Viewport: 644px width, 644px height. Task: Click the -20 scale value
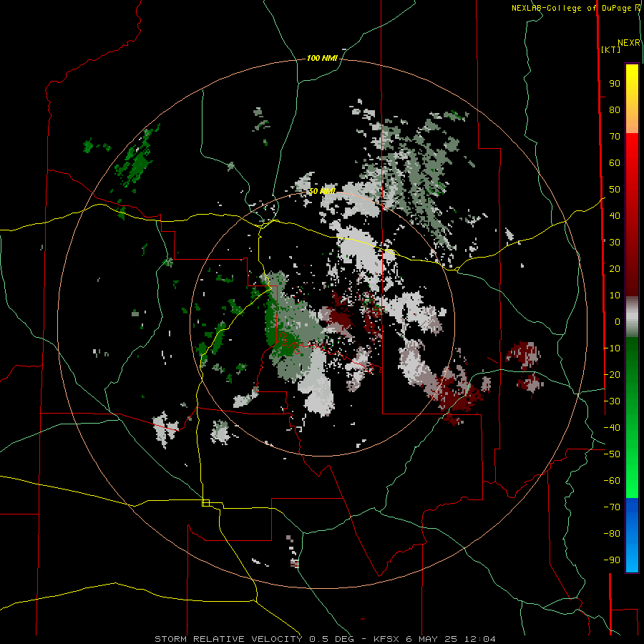(612, 375)
